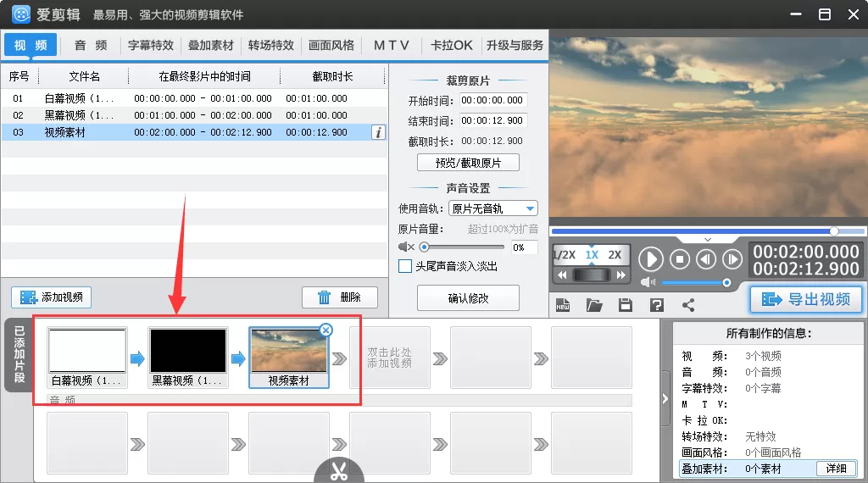Select the 视频素材 clip thumbnail
868x483 pixels.
(x=289, y=357)
